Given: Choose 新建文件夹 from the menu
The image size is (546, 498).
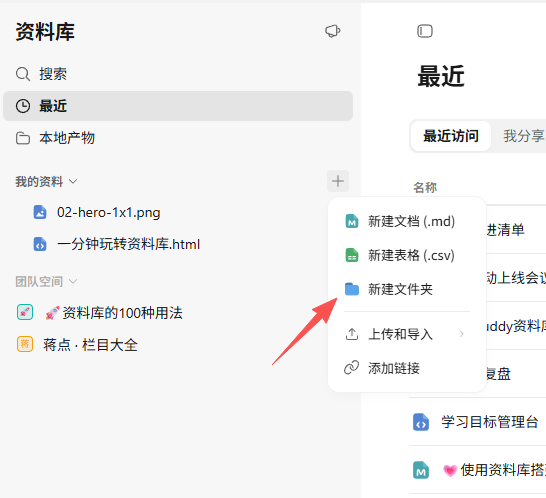Looking at the screenshot, I should coord(407,289).
